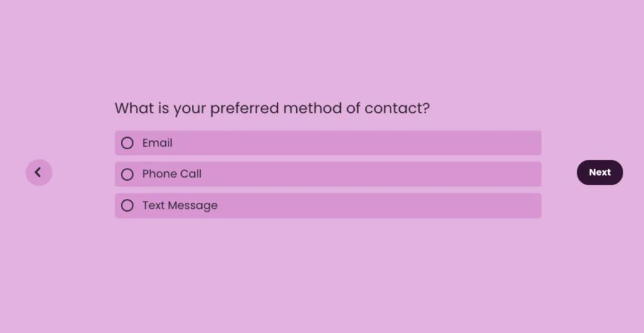Tick the circle beside Phone Call
Screen dimensions: 644x333
click(127, 174)
